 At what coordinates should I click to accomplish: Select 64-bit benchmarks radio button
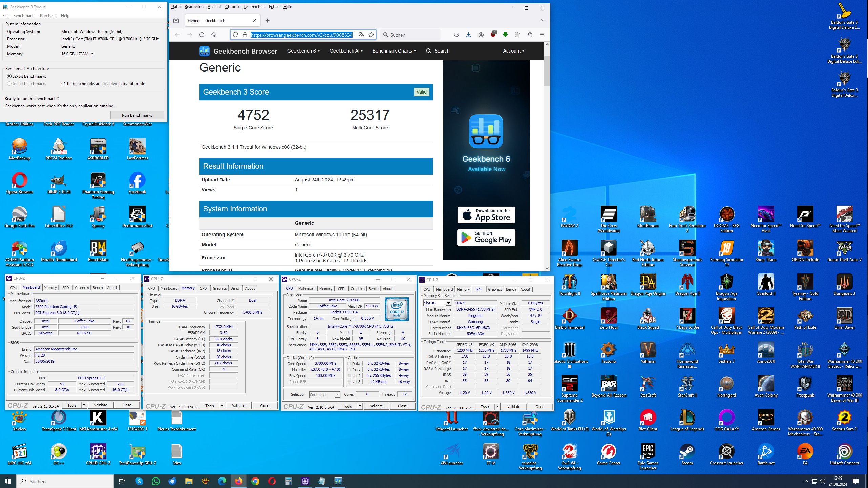click(x=9, y=84)
